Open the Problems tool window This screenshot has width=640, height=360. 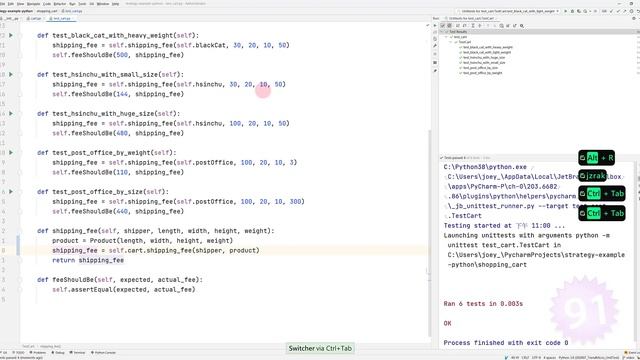pos(38,353)
